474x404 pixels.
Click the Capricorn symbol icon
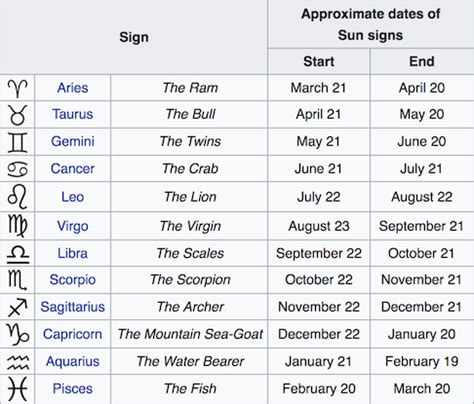(18, 334)
